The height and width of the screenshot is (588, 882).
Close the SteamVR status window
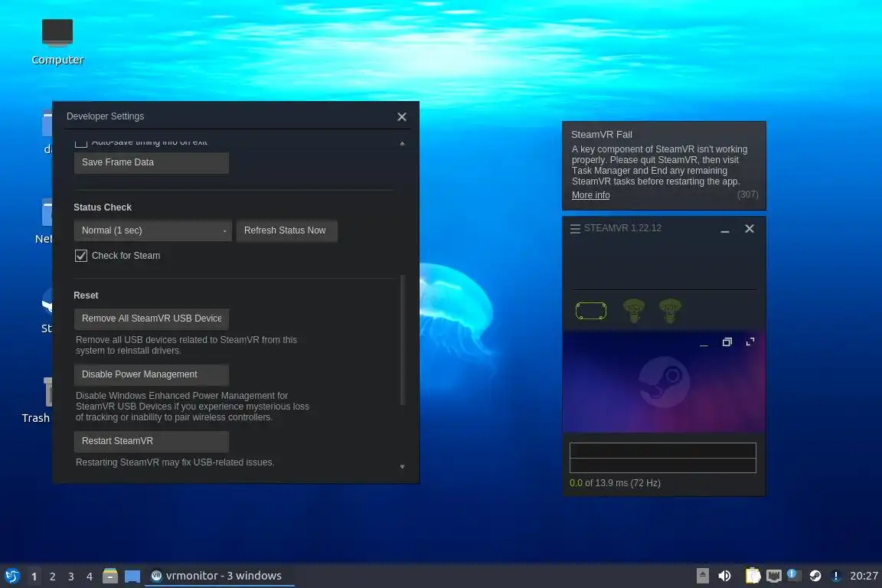(750, 229)
